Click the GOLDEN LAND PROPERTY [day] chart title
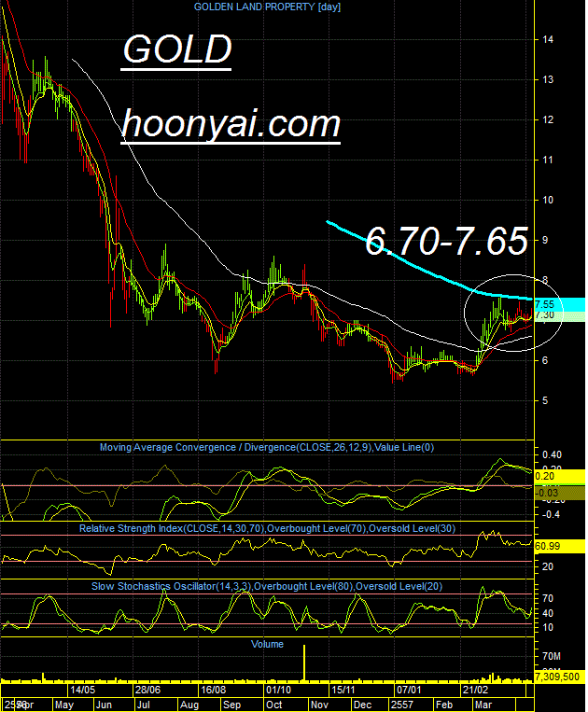Image resolution: width=588 pixels, height=712 pixels. (267, 7)
